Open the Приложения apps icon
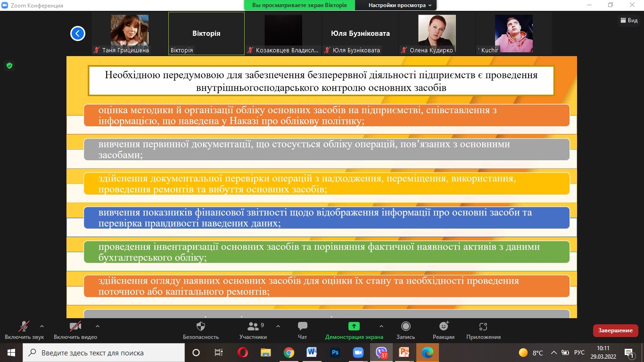Image resolution: width=644 pixels, height=362 pixels. click(x=483, y=327)
